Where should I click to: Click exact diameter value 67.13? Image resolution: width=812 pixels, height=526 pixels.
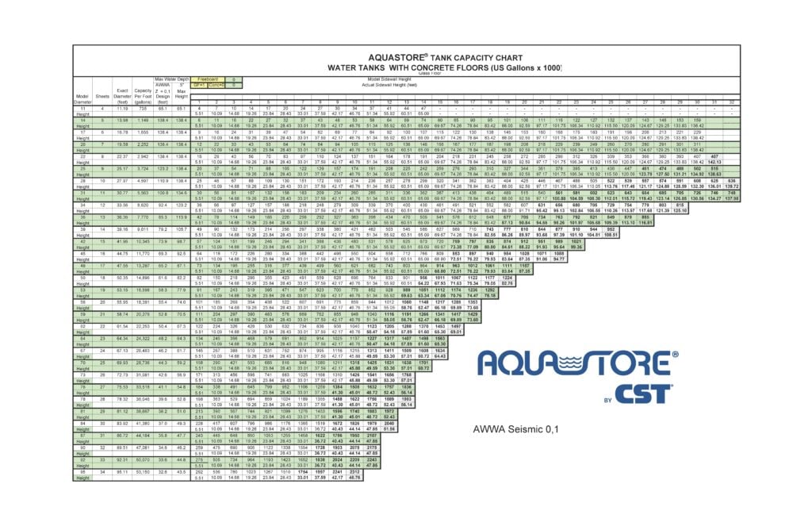tap(122, 351)
